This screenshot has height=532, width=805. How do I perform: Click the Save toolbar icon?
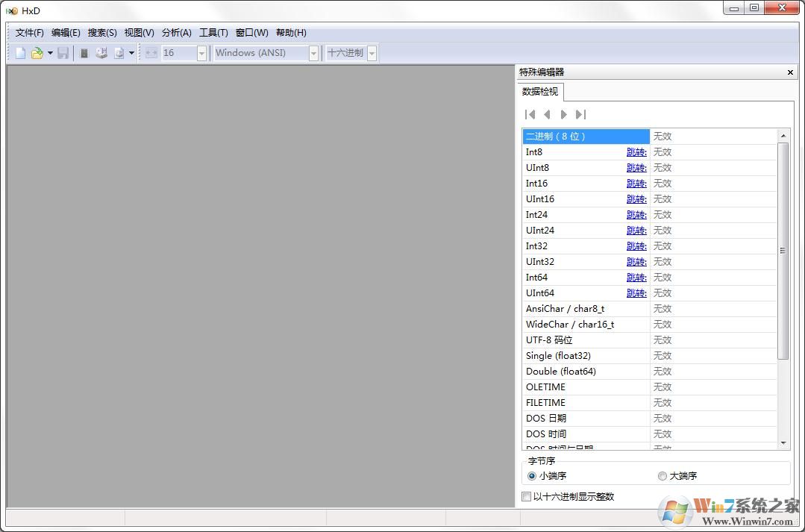coord(63,52)
